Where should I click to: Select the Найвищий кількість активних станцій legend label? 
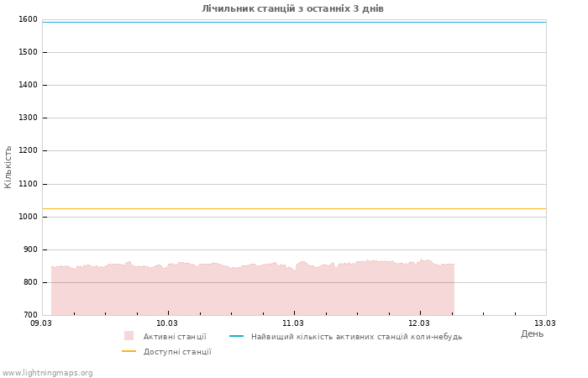pyautogui.click(x=356, y=337)
